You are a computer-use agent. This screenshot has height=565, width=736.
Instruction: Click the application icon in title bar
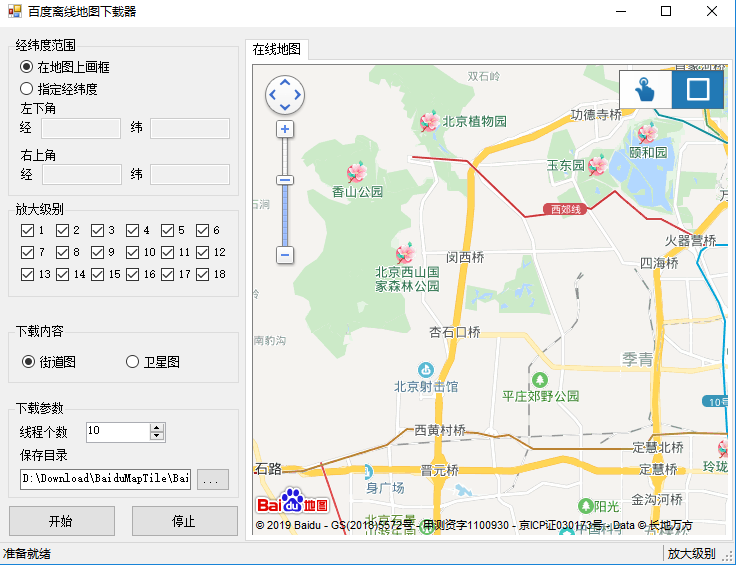(x=15, y=11)
